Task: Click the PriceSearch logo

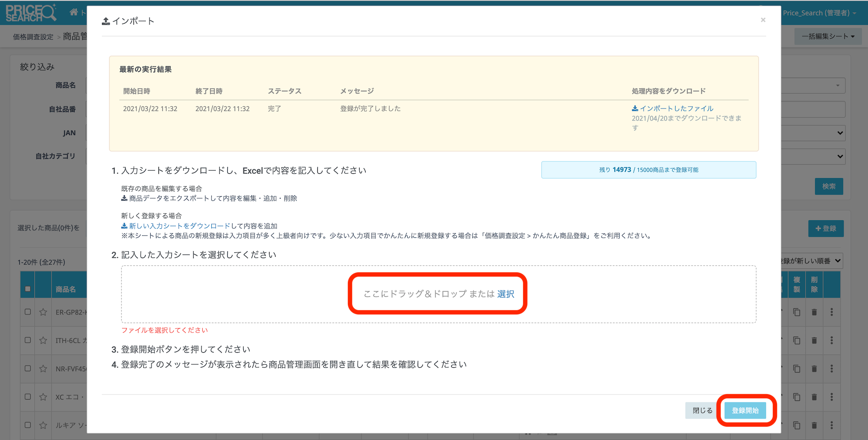Action: (x=31, y=13)
